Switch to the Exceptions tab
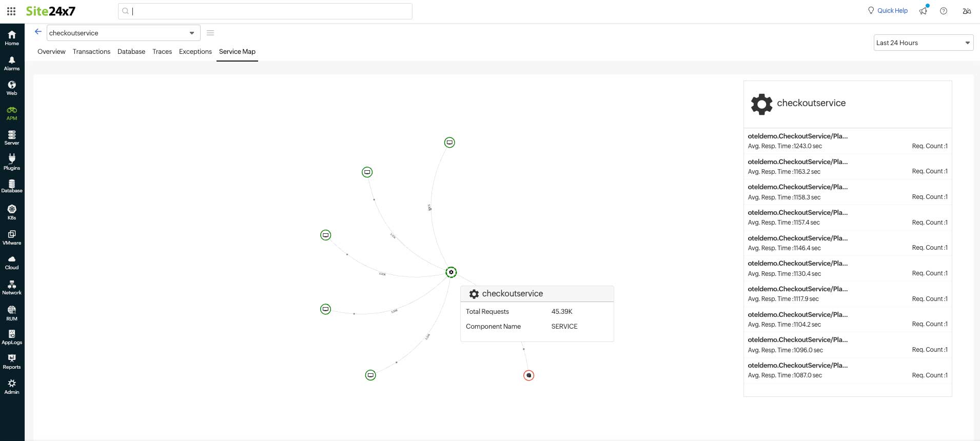This screenshot has width=980, height=441. coord(195,51)
